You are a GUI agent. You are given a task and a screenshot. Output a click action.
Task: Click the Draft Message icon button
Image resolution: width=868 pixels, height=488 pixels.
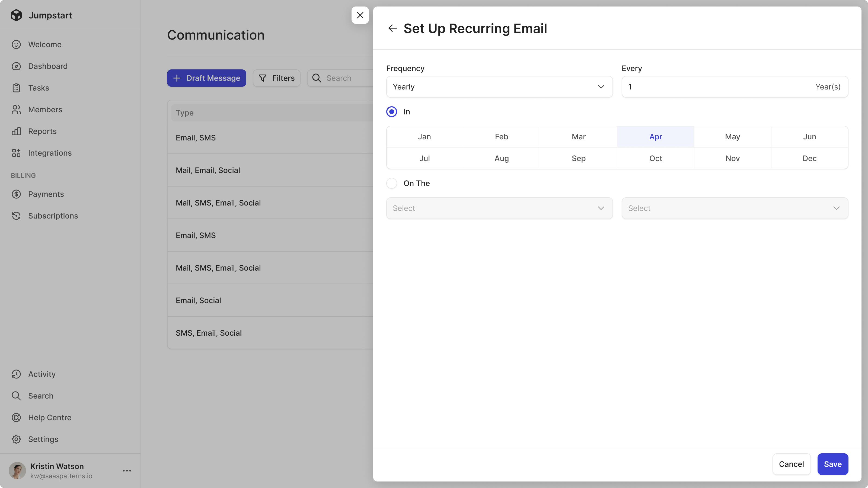pos(177,78)
